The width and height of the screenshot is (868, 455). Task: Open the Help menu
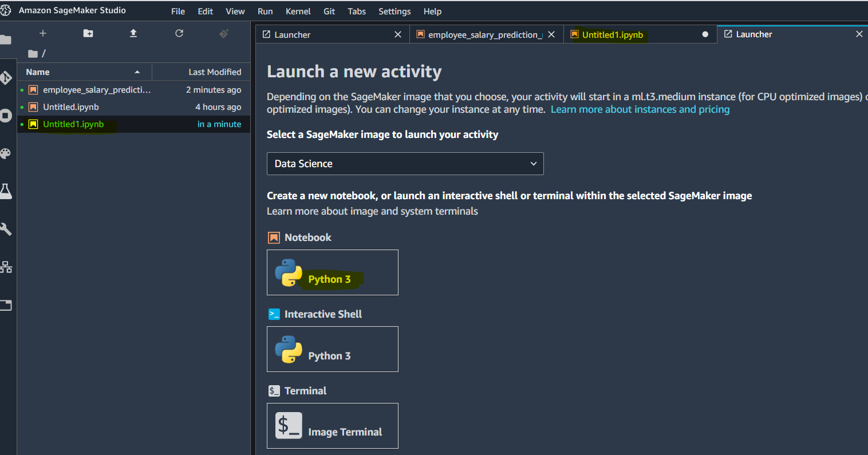coord(432,11)
